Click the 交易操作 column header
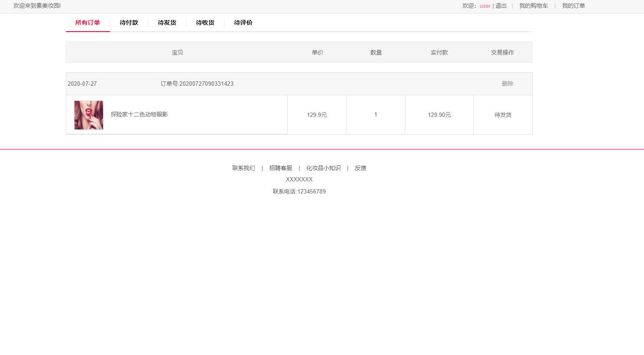The image size is (644, 355). (x=502, y=52)
